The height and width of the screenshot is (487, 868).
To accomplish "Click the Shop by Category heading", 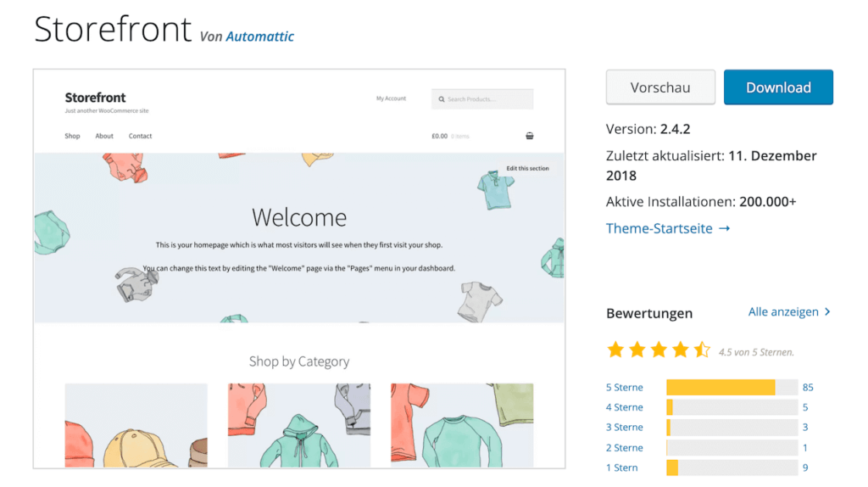I will pos(299,361).
